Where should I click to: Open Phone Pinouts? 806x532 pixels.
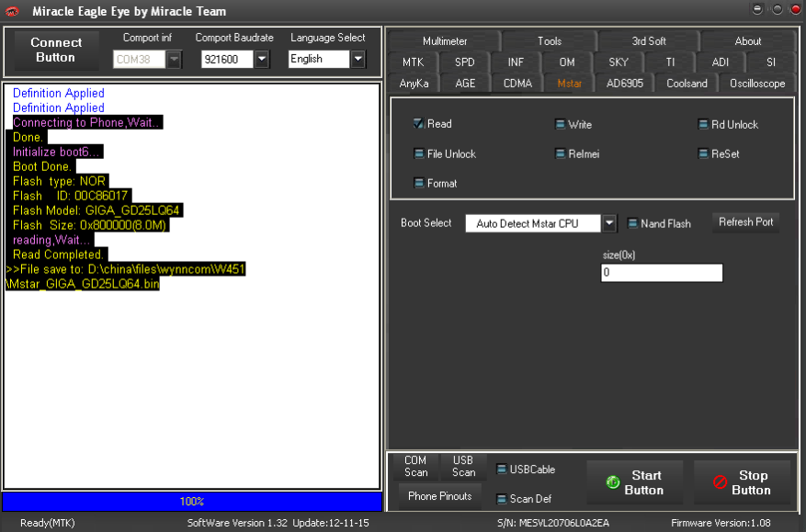[439, 496]
